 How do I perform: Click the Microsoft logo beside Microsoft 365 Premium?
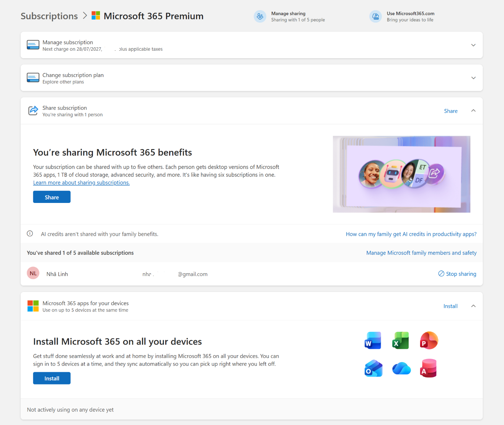[96, 16]
